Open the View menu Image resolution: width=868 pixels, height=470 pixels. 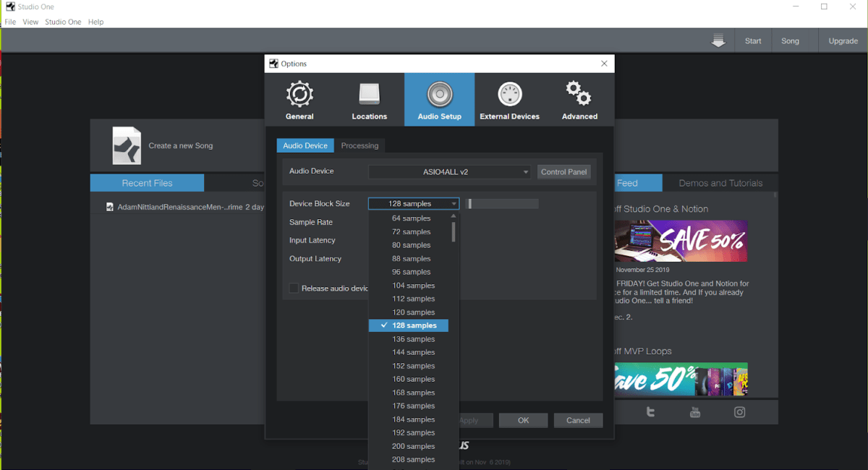[x=30, y=22]
